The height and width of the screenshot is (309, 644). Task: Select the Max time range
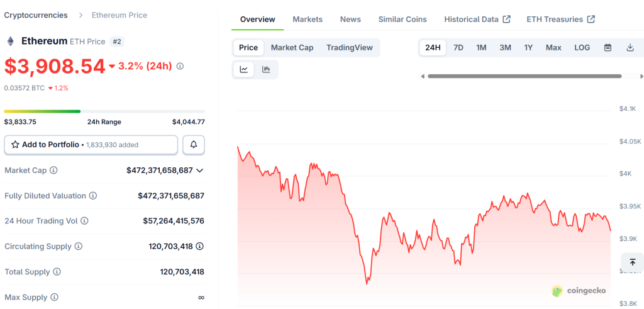pos(553,48)
